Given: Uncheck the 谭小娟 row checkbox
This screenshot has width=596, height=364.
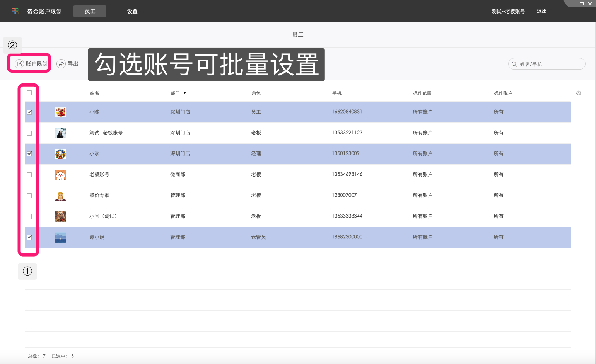Looking at the screenshot, I should (29, 237).
